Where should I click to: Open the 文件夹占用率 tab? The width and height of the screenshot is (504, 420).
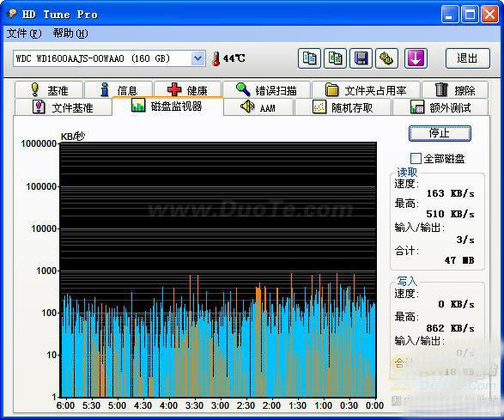(366, 90)
